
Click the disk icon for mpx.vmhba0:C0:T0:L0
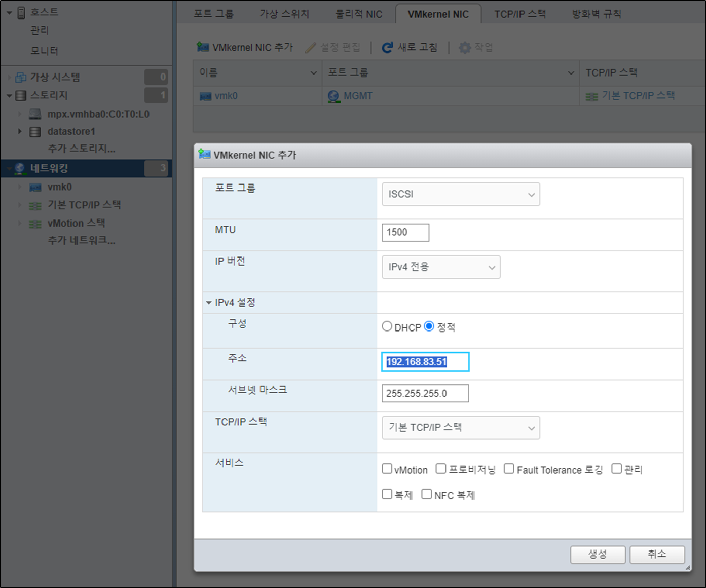pos(35,114)
